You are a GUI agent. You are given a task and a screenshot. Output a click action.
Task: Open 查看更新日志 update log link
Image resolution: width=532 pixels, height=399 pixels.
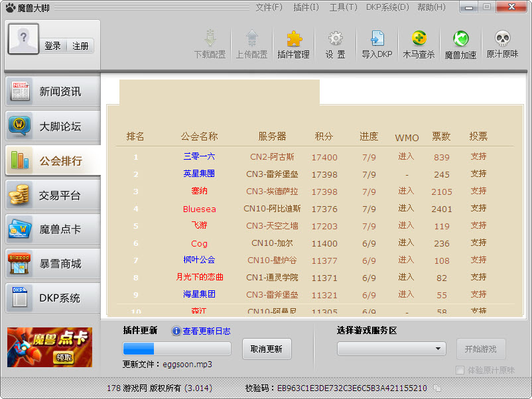pyautogui.click(x=206, y=331)
